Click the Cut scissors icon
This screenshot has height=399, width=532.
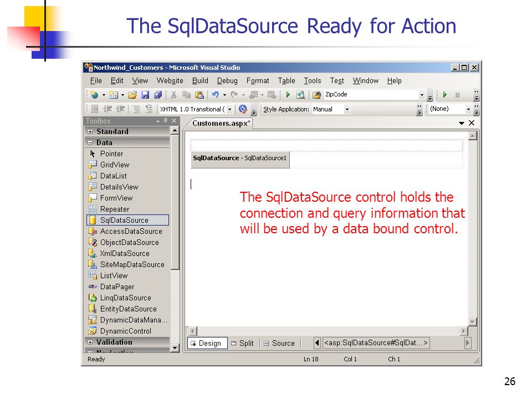[x=173, y=95]
